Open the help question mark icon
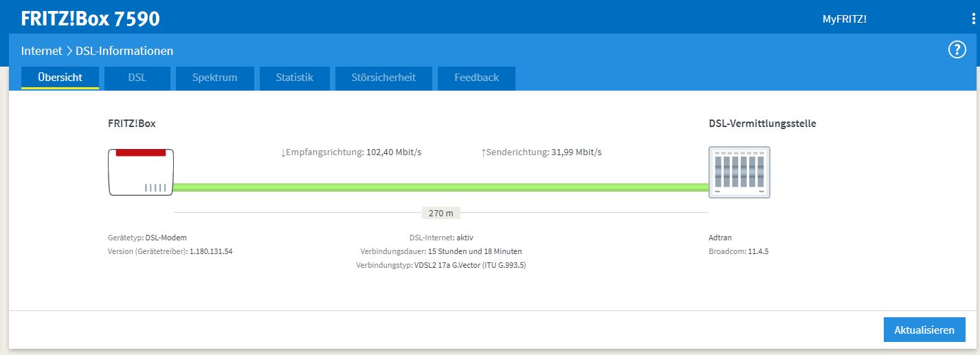The image size is (980, 355). 957,50
